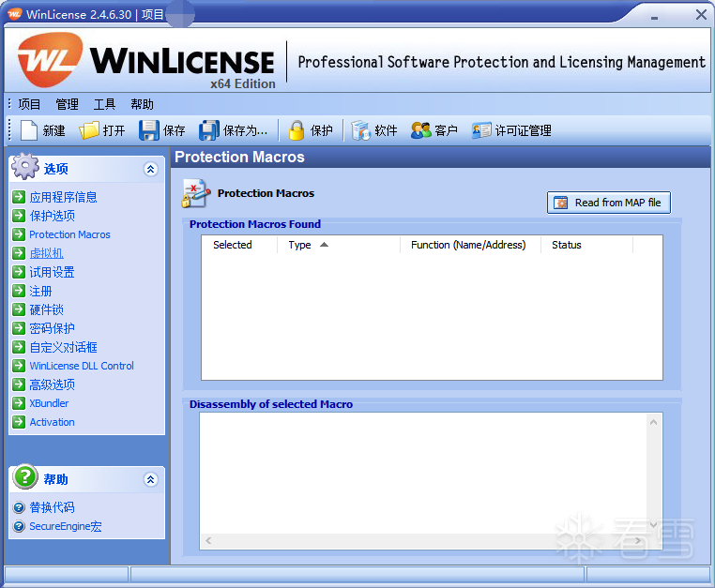Click the green arrow beside 高级选项
Image resolution: width=715 pixels, height=588 pixels.
click(19, 384)
